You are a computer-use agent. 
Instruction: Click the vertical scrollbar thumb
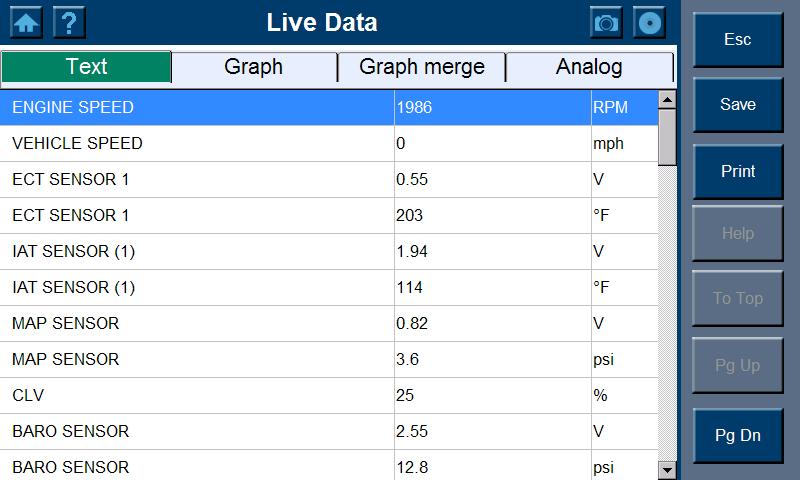click(667, 137)
